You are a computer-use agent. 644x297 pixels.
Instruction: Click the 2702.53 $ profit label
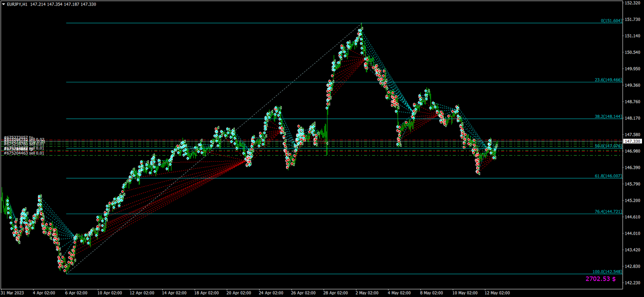click(601, 279)
